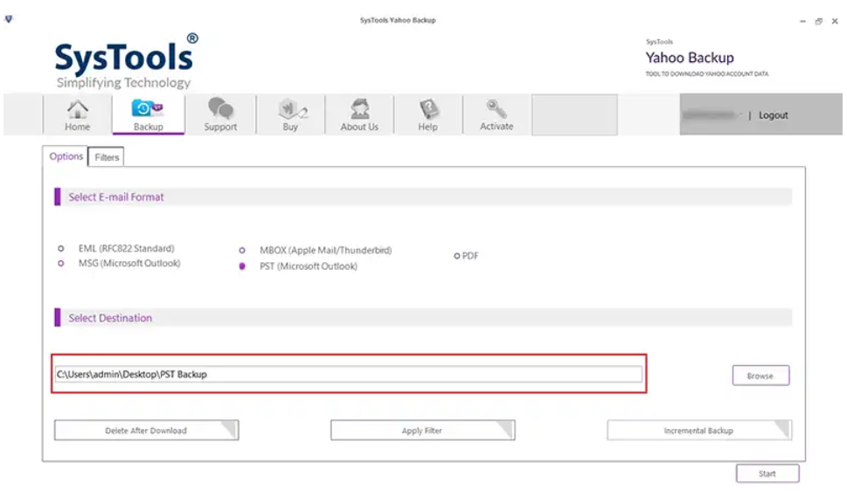Click the destination path input field

[349, 374]
